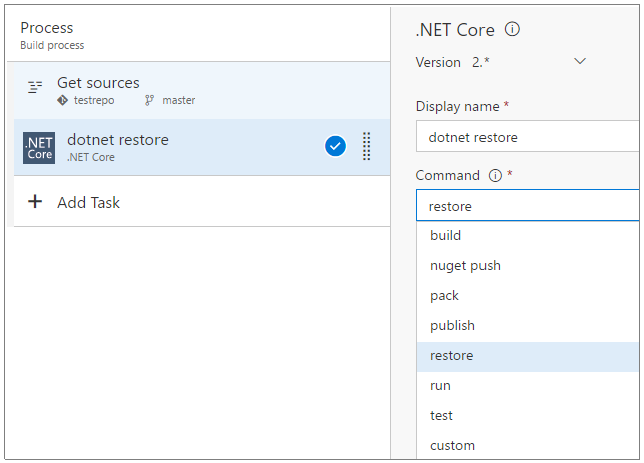Toggle the blue checkmark on dotnet restore task
Viewport: 644px width, 463px height.
[x=335, y=146]
